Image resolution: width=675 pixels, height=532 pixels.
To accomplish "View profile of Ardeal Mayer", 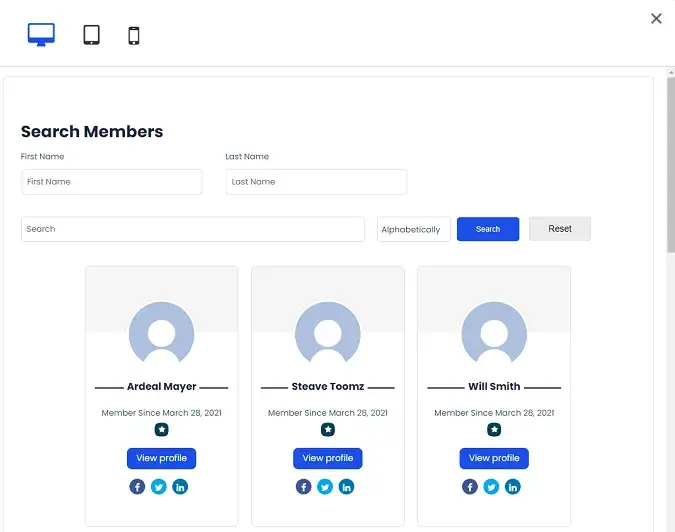I will 161,458.
